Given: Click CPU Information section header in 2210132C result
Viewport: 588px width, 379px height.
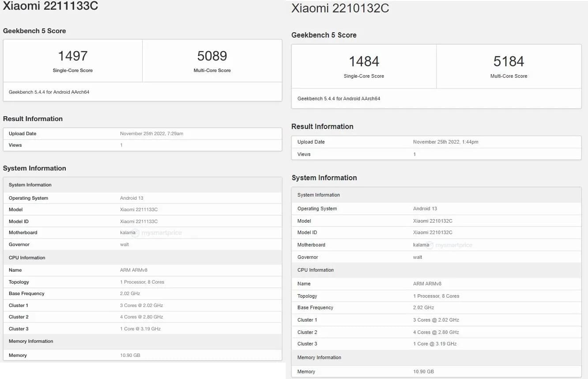Looking at the screenshot, I should (x=436, y=270).
